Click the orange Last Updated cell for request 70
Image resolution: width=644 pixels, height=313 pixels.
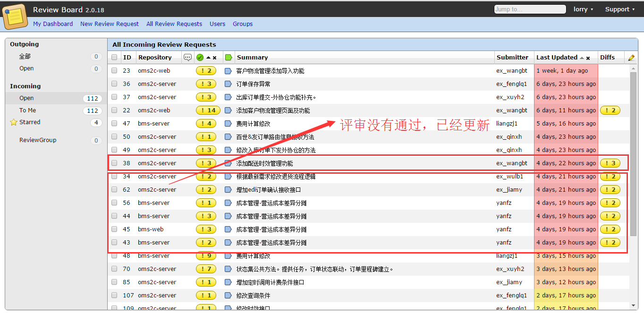tap(566, 269)
